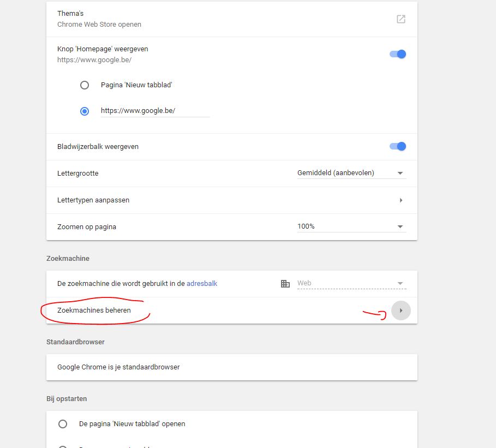The image size is (496, 448).
Task: Select the Pagina 'Nieuw tabblad' radio button
Action: point(85,85)
